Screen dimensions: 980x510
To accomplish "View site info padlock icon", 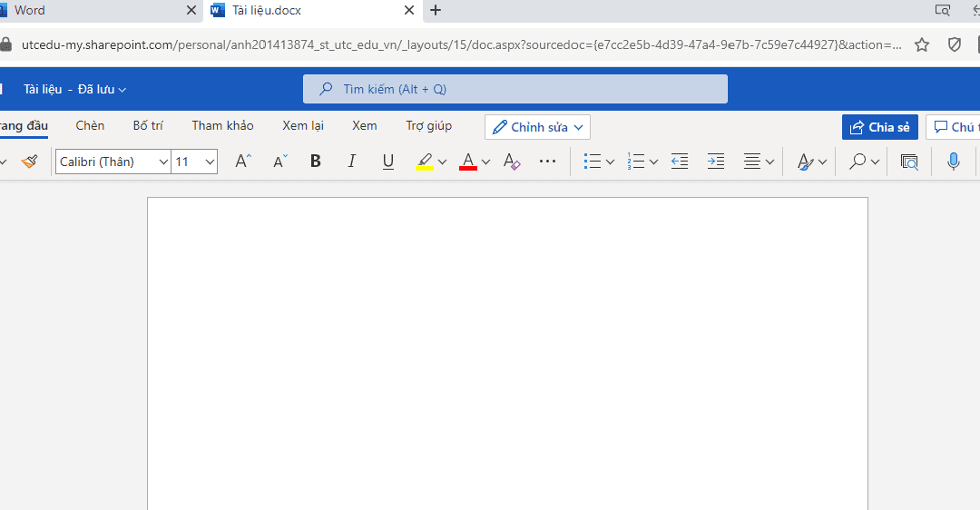I will coord(5,44).
